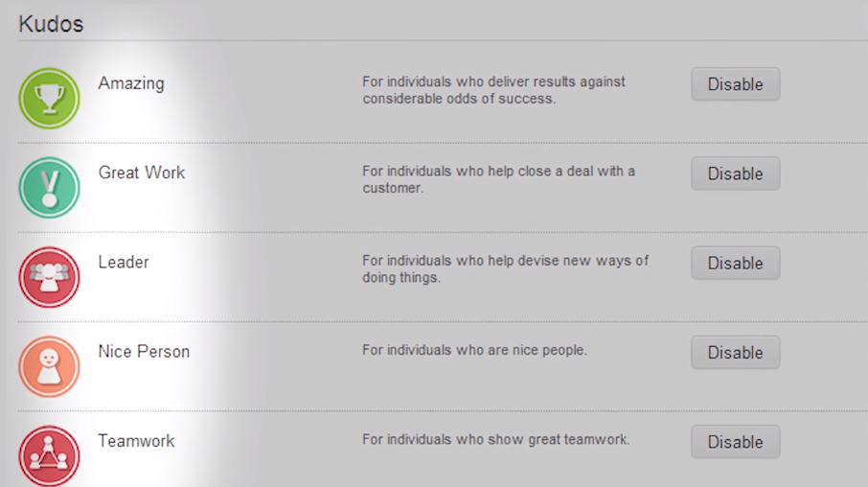The width and height of the screenshot is (868, 487).
Task: Click the description about closing a customer deal
Action: coord(498,179)
